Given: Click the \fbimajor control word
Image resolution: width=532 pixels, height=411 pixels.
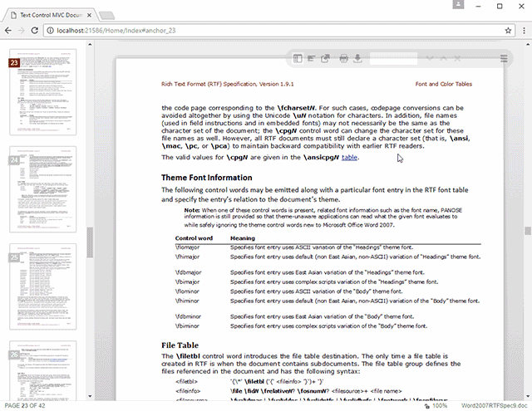Looking at the screenshot, I should 187,282.
